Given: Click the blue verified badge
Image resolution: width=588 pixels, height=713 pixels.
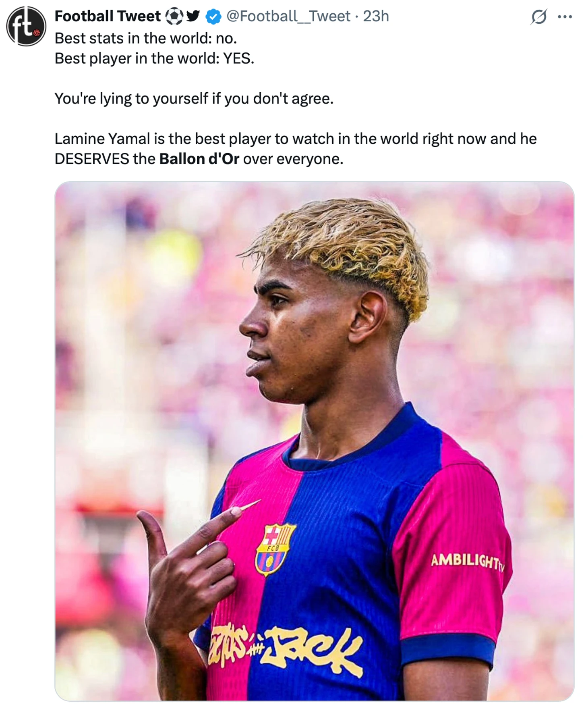Looking at the screenshot, I should coord(213,17).
